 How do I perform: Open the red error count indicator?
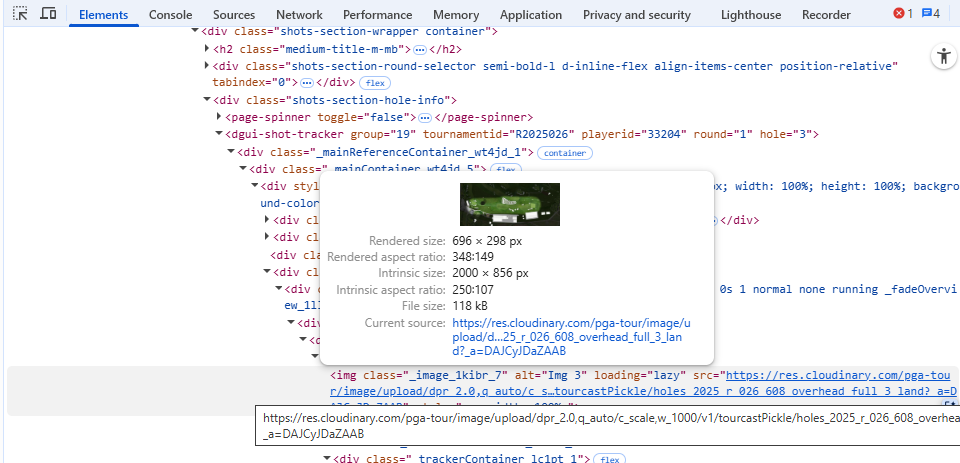pyautogui.click(x=902, y=14)
